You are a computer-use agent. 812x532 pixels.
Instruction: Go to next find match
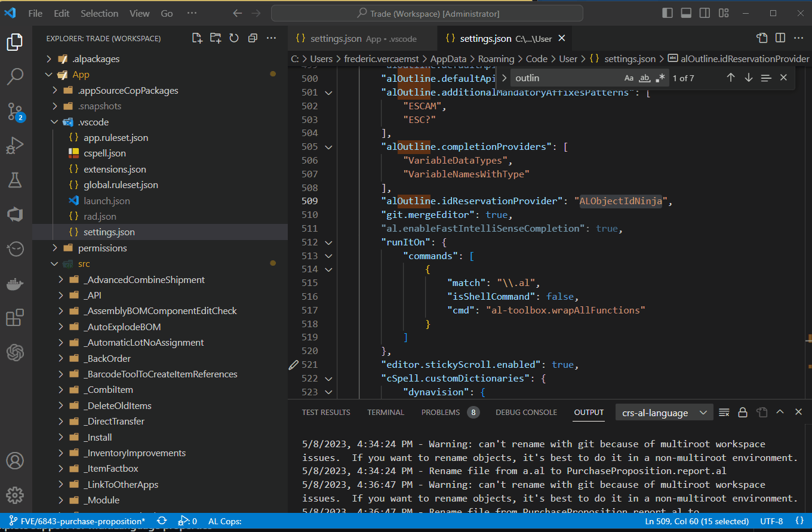click(x=749, y=78)
